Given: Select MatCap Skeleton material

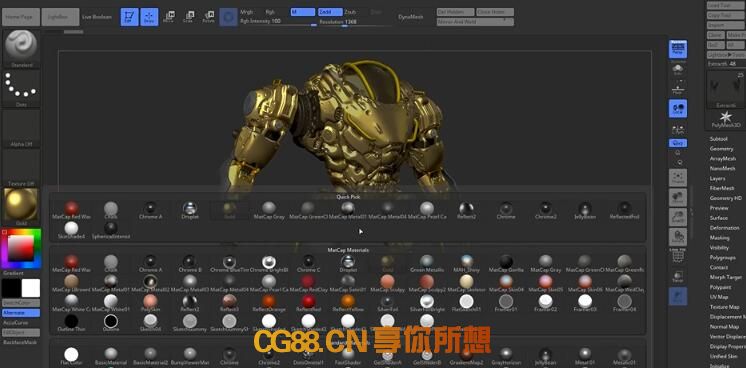Looking at the screenshot, I should [466, 283].
